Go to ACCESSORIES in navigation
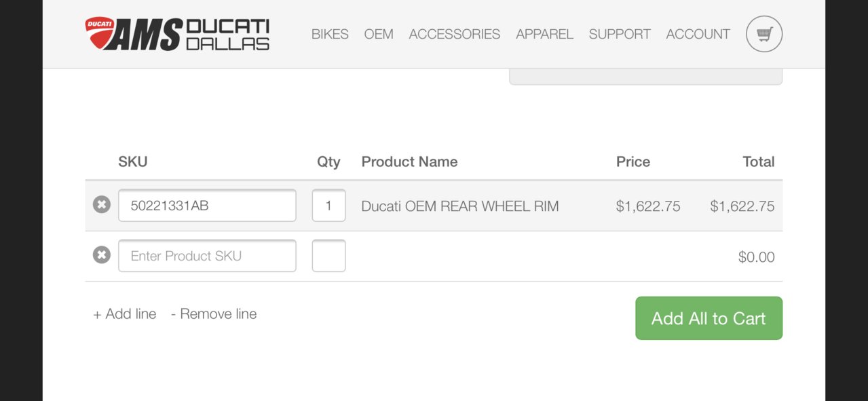This screenshot has height=401, width=868. click(x=454, y=34)
